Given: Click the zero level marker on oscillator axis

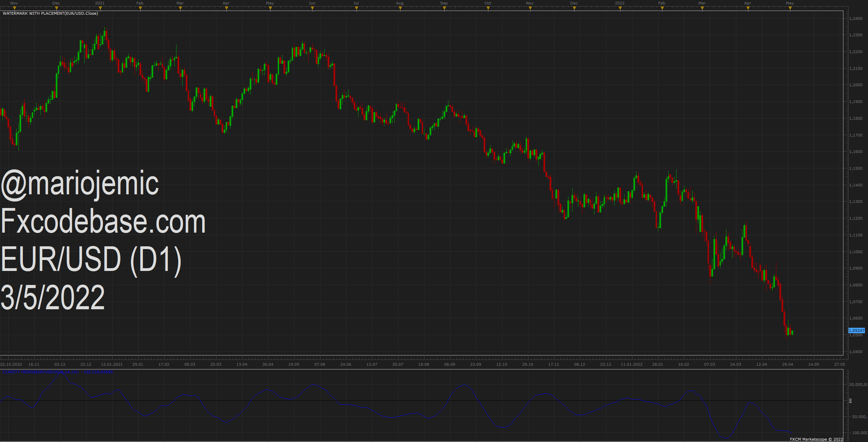Looking at the screenshot, I should pyautogui.click(x=851, y=401).
